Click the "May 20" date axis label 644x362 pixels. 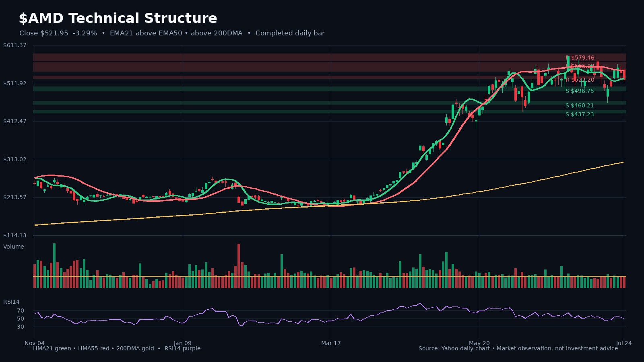click(x=479, y=343)
